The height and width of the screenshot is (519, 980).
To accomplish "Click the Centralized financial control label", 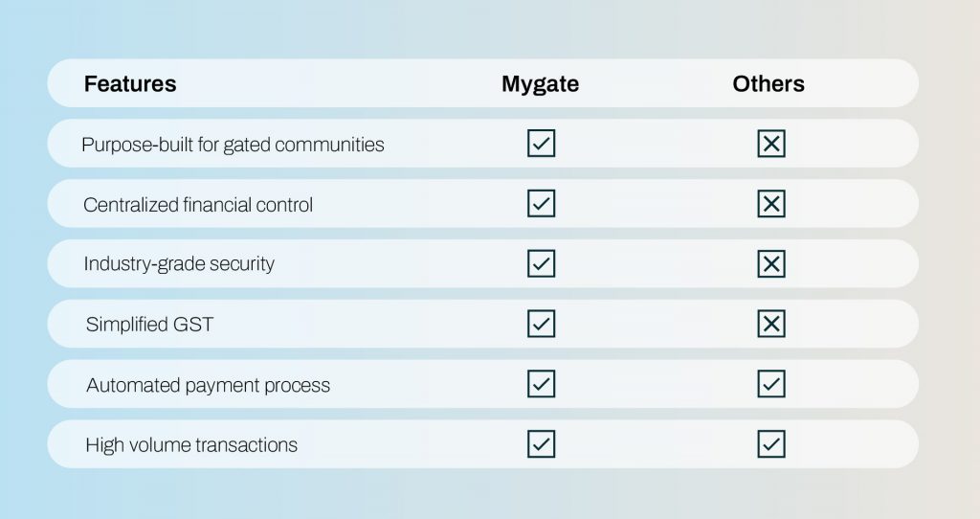I will click(197, 205).
